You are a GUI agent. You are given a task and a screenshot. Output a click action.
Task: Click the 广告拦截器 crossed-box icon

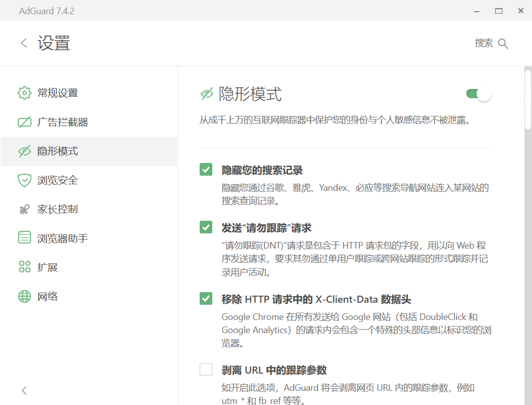[x=24, y=122]
